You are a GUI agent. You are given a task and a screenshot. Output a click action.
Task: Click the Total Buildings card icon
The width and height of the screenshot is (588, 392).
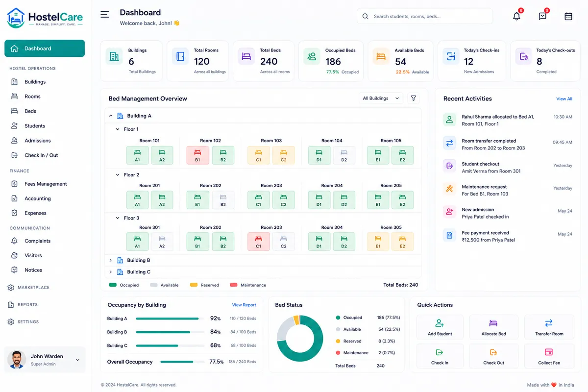[x=114, y=56]
